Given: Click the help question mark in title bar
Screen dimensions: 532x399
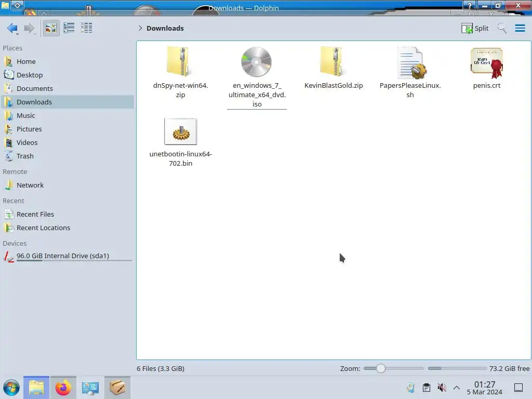Looking at the screenshot, I should pyautogui.click(x=470, y=5).
